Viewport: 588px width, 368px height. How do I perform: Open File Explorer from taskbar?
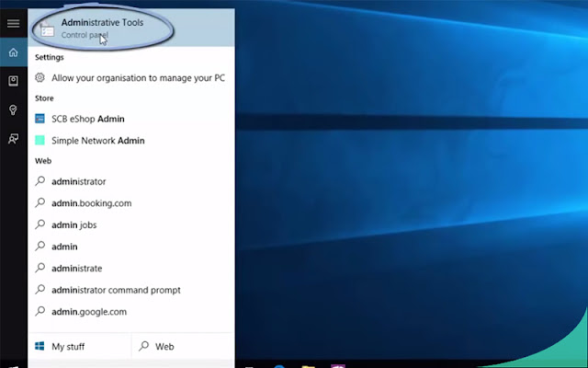309,366
